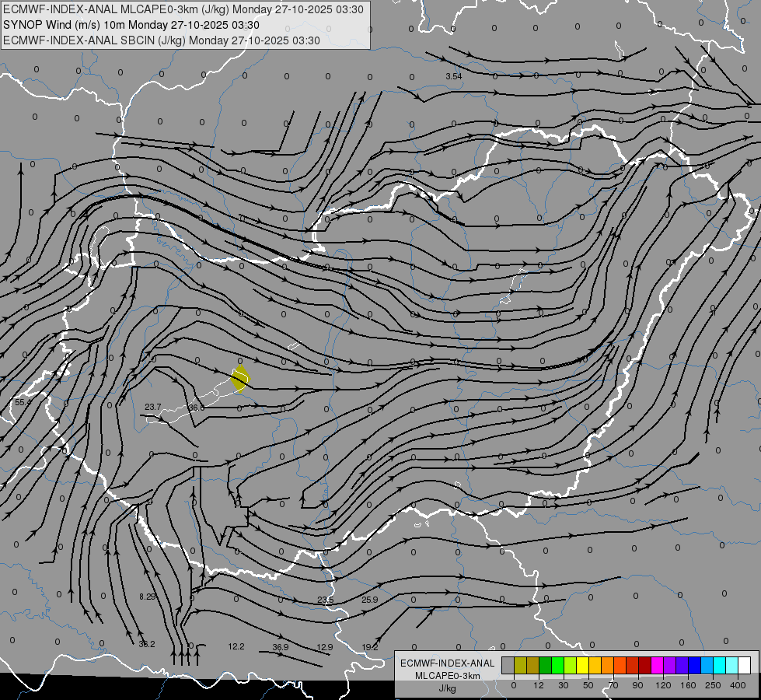761x700 pixels.
Task: Click the legend scale value 12
Action: (x=539, y=685)
